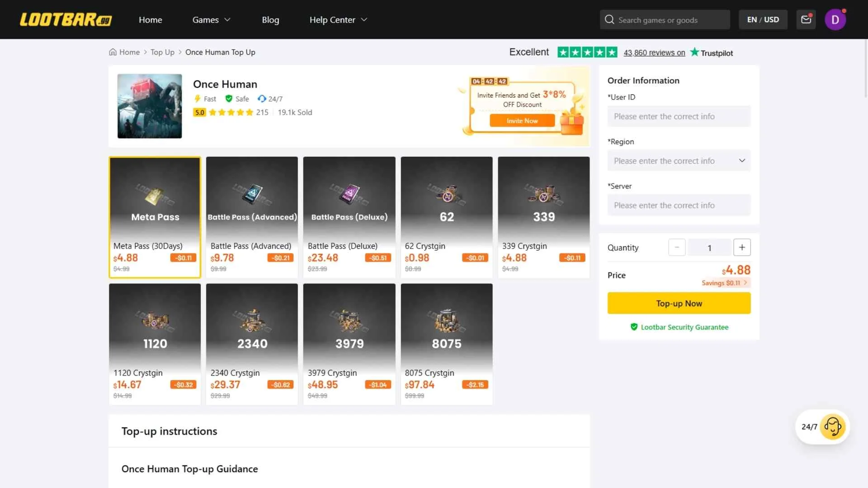The width and height of the screenshot is (868, 488).
Task: Open the 43,860 reviews link
Action: coord(654,52)
